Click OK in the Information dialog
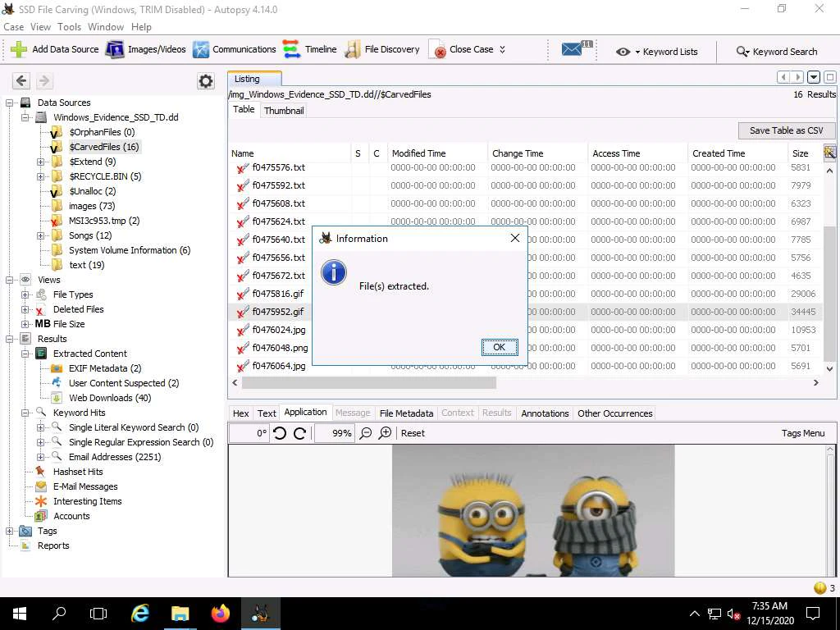 point(500,347)
